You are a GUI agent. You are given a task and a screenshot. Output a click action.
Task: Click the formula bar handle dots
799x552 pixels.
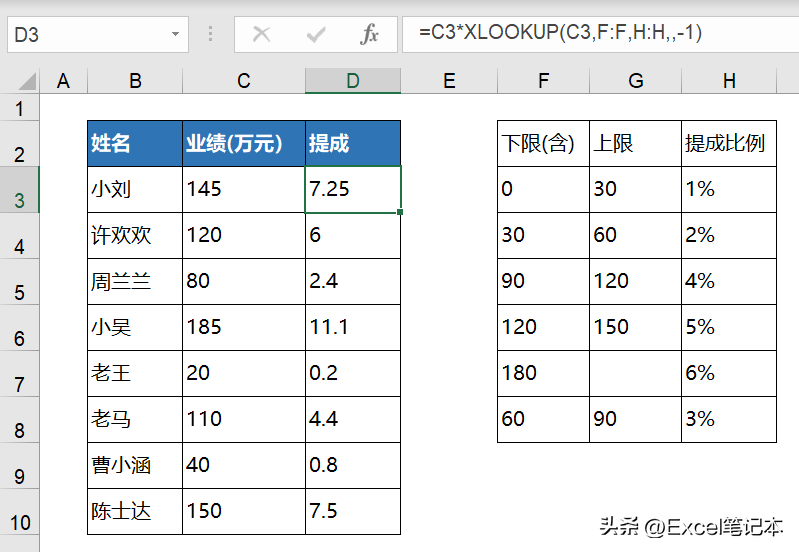click(x=210, y=34)
